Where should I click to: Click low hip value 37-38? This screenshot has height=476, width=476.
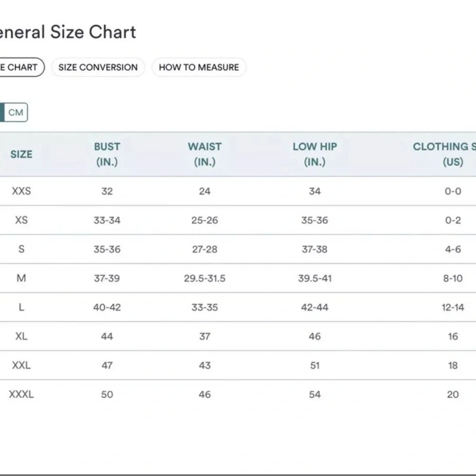[315, 249]
